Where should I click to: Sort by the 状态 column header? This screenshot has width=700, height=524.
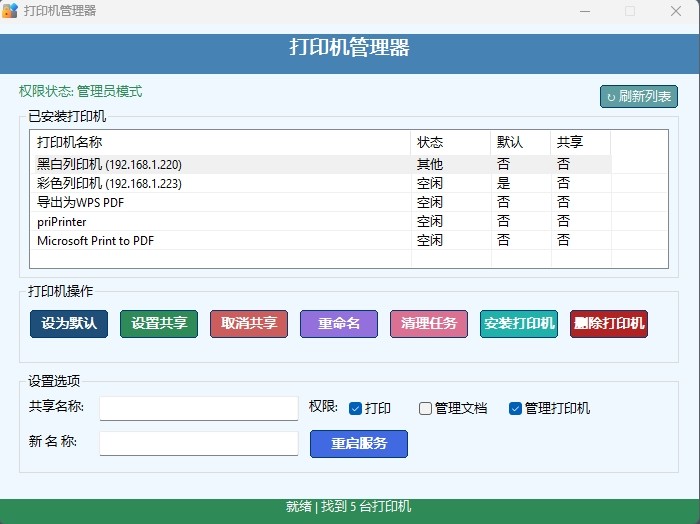click(450, 142)
